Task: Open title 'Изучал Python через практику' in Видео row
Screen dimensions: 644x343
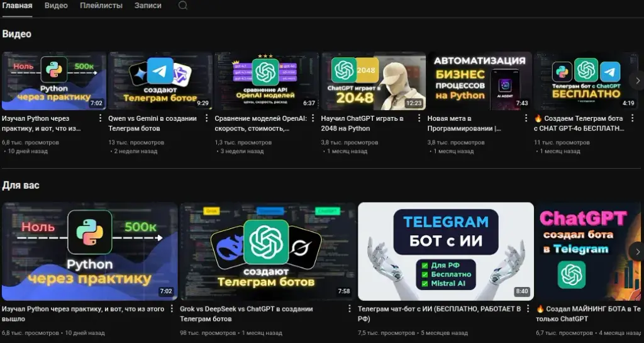Action: click(x=41, y=123)
